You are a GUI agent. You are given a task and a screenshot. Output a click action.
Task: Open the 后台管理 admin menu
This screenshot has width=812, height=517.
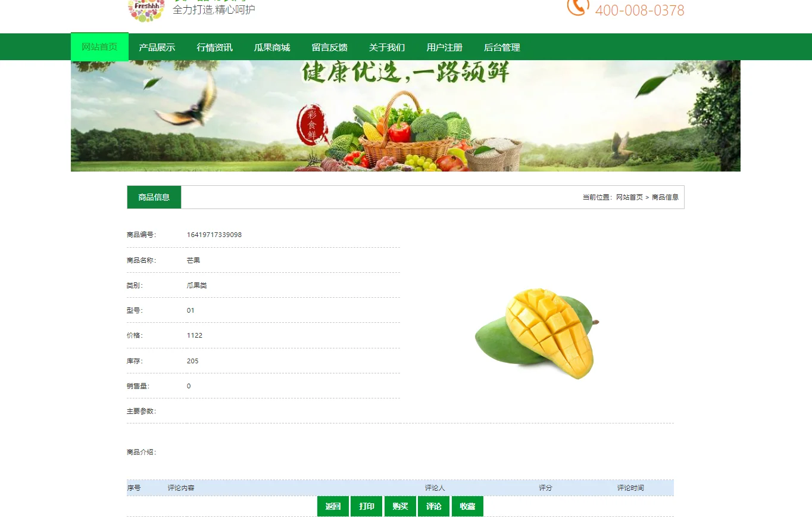[x=502, y=46]
